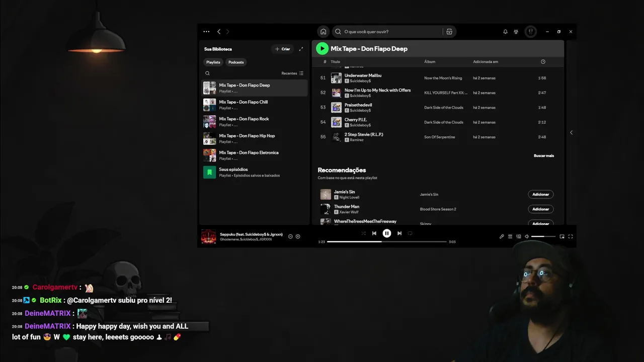Open the Criar create menu
Screen dimensions: 644x362
click(x=283, y=49)
